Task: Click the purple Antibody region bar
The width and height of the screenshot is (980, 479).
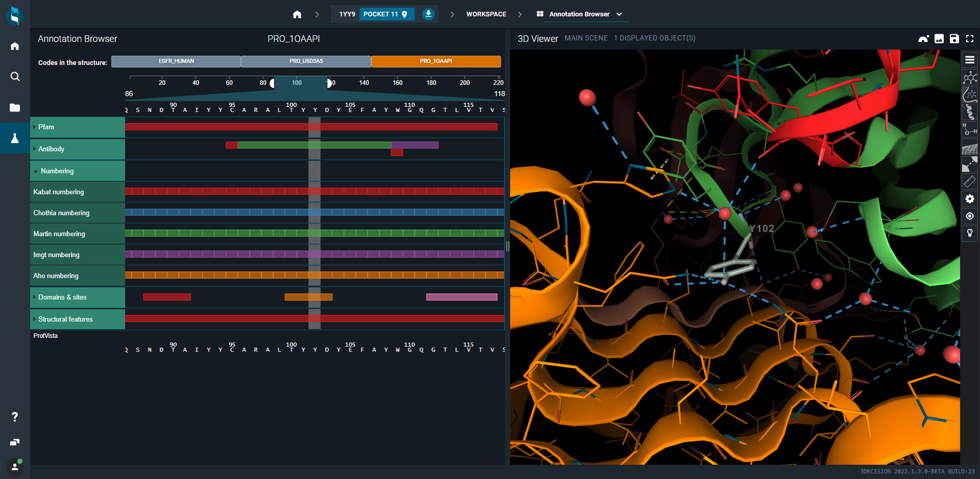Action: point(415,145)
